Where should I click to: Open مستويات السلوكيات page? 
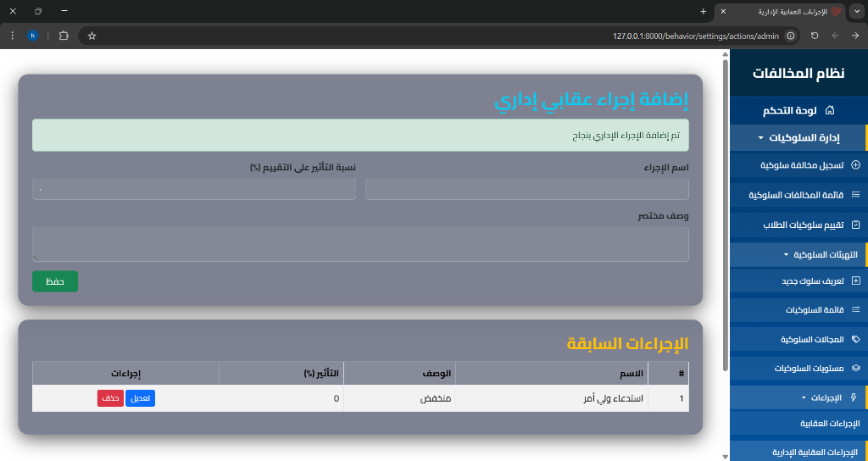798,368
